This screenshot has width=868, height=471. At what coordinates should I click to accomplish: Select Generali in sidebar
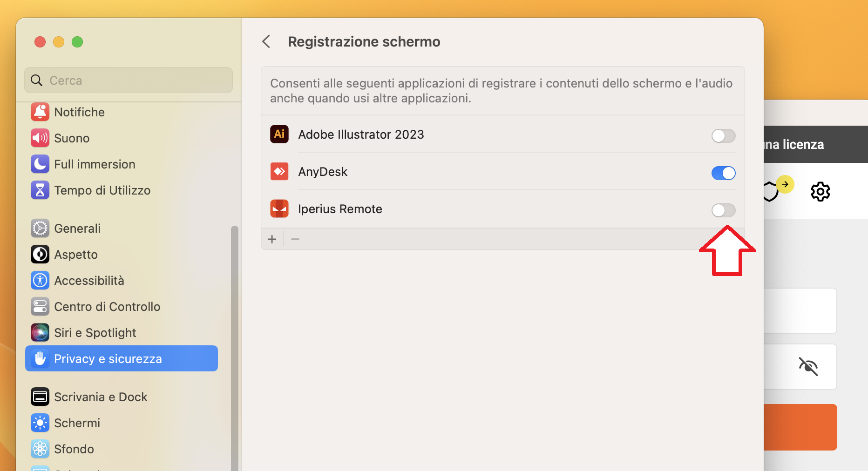[x=122, y=229]
